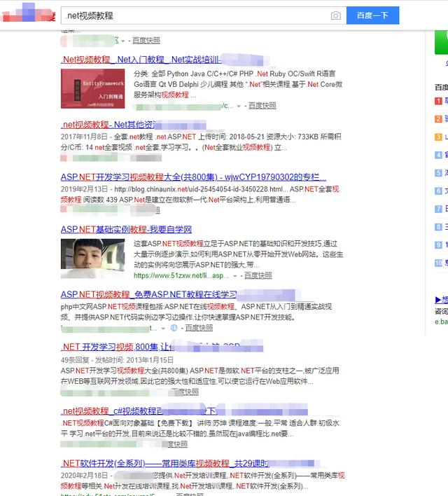Open .NET软件开发(全系列)常用类库视频教程 result

point(164,463)
